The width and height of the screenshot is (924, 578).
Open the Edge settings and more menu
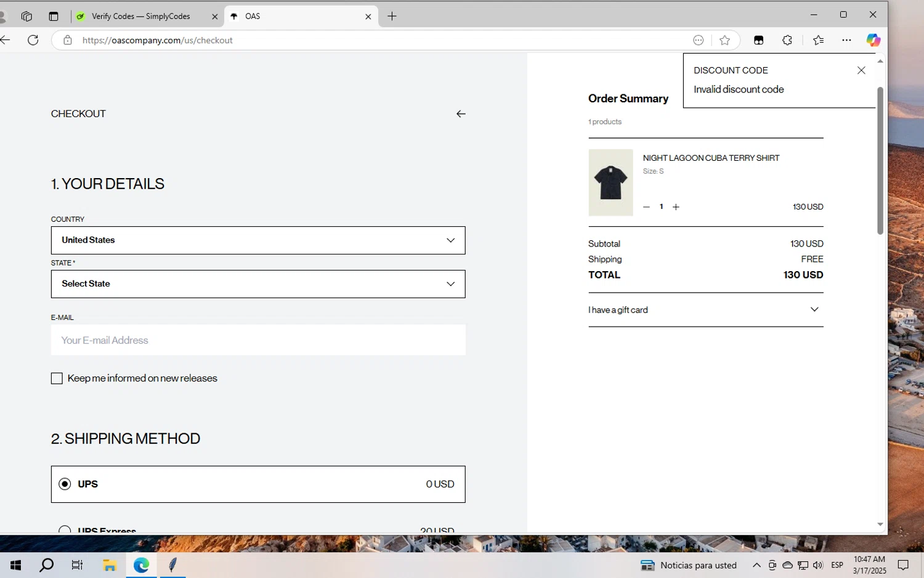coord(846,40)
